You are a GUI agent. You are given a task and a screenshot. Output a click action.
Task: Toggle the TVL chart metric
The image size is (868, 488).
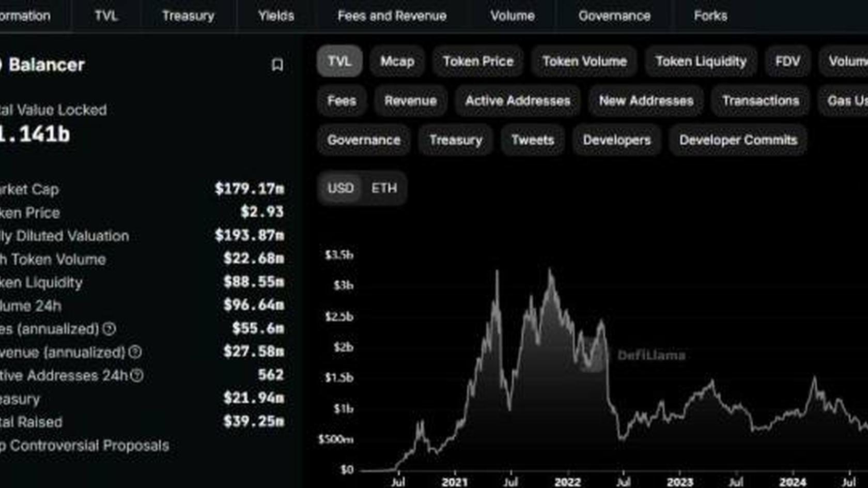[x=339, y=61]
